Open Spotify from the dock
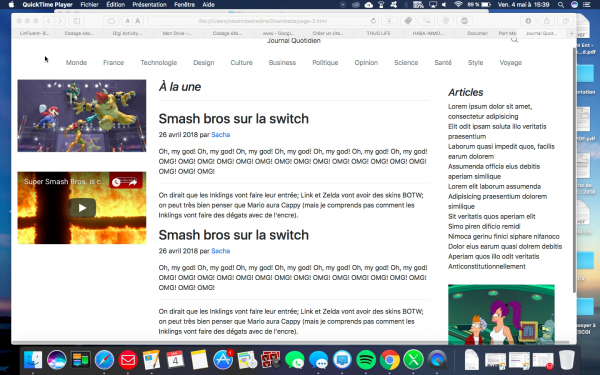Screen dimensions: 600x375 click(366, 360)
